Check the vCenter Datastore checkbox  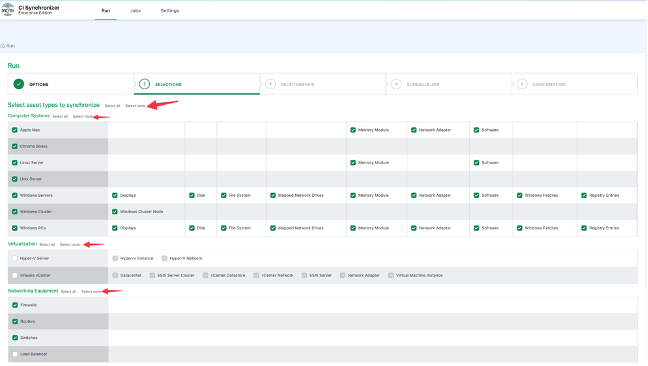coord(205,275)
